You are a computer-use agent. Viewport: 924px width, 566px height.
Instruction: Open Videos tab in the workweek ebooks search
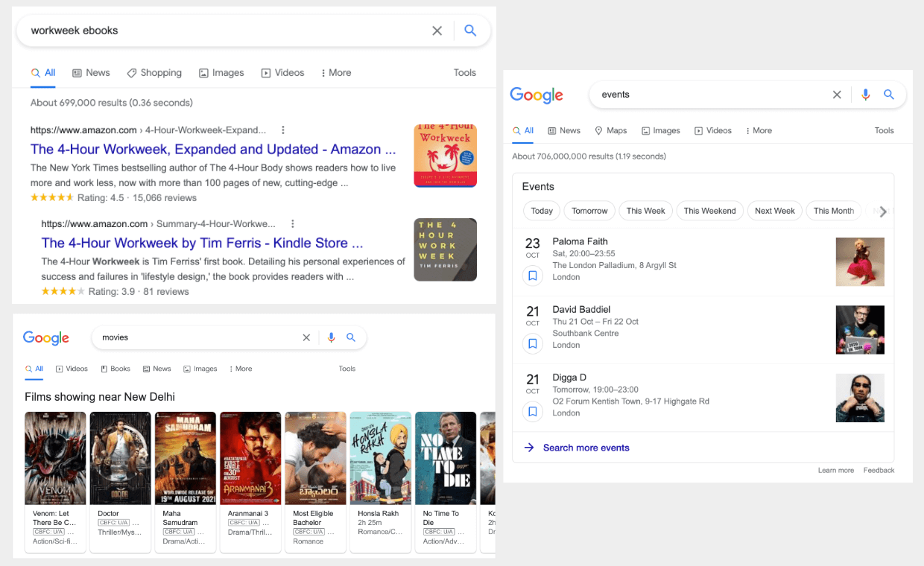pos(282,73)
